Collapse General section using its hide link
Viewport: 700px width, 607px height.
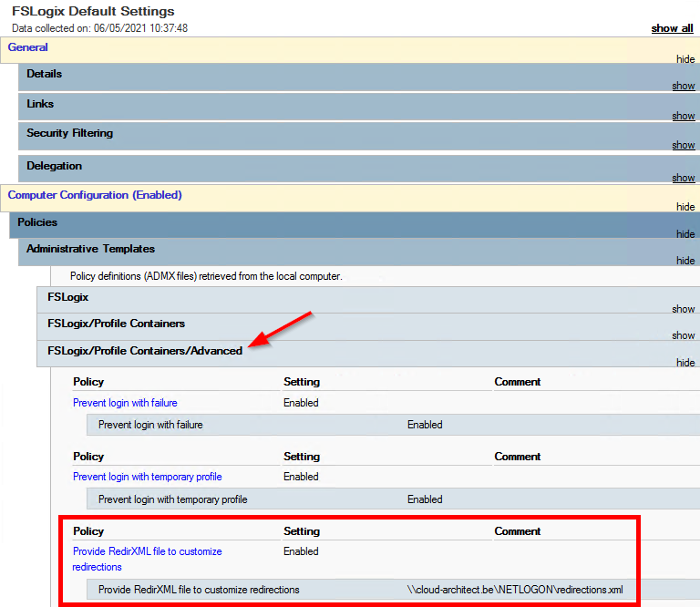(x=685, y=59)
